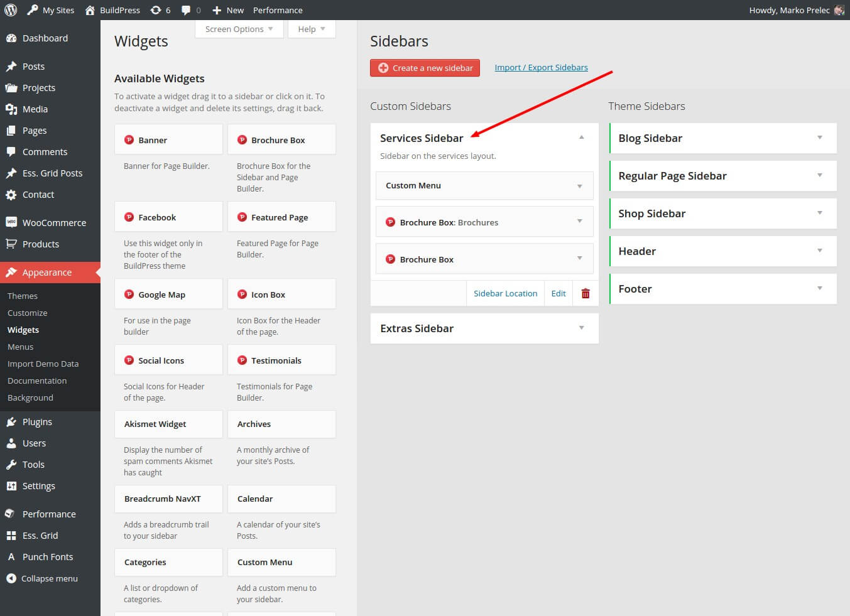850x616 pixels.
Task: Open Themes under Appearance
Action: pyautogui.click(x=23, y=296)
